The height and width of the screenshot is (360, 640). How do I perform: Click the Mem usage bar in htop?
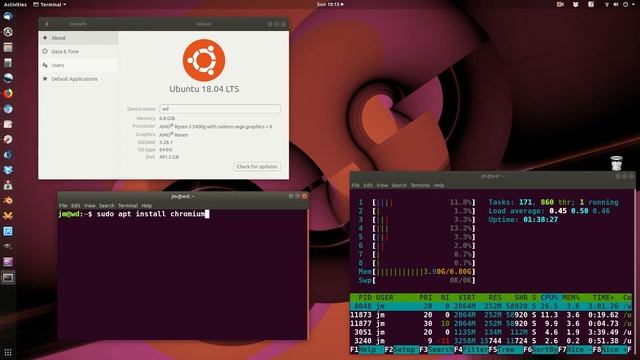coord(417,271)
